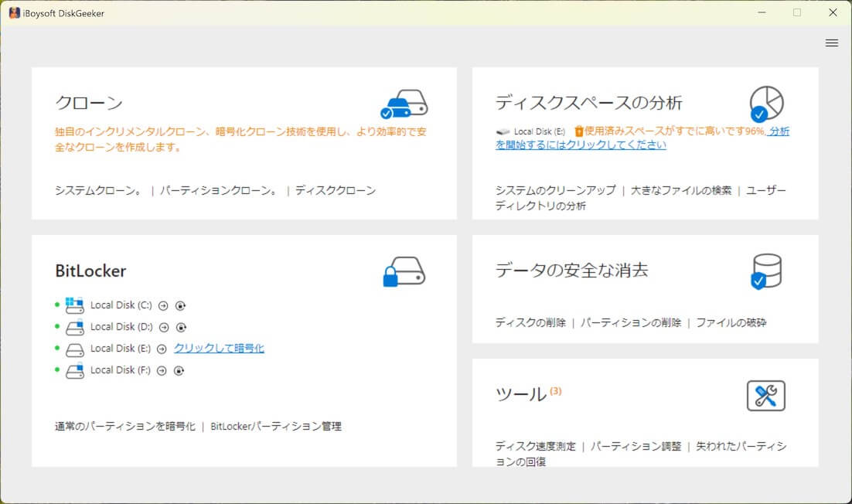Screen dimensions: 852x504
Task: Open 大きなファイルの検索
Action: point(681,190)
